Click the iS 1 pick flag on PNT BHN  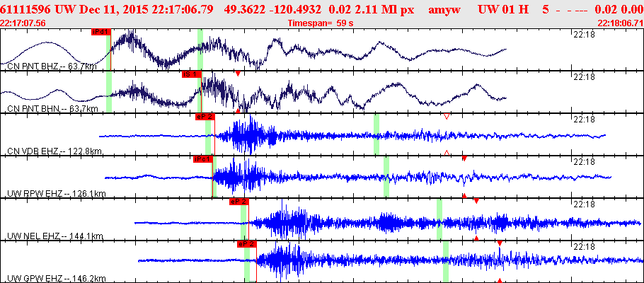(x=192, y=74)
